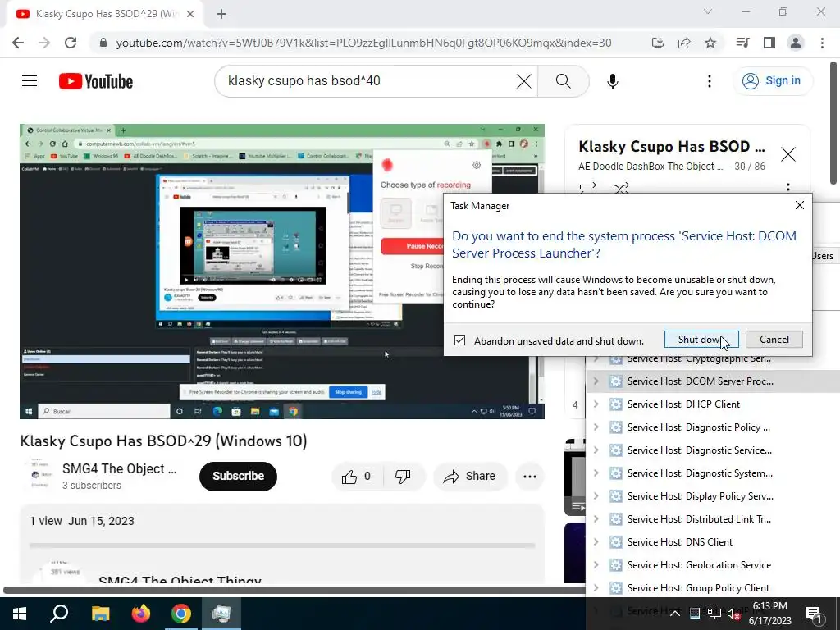
Task: Open the muted volume tray icon
Action: click(733, 614)
